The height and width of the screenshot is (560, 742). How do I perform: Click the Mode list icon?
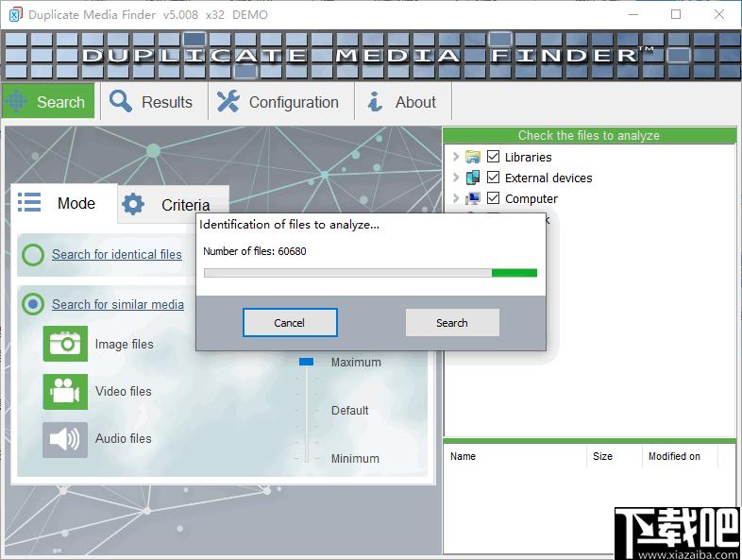coord(29,203)
